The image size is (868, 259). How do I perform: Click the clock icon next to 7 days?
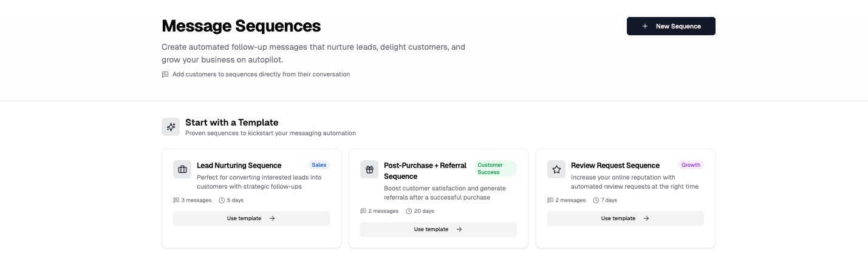click(x=596, y=200)
